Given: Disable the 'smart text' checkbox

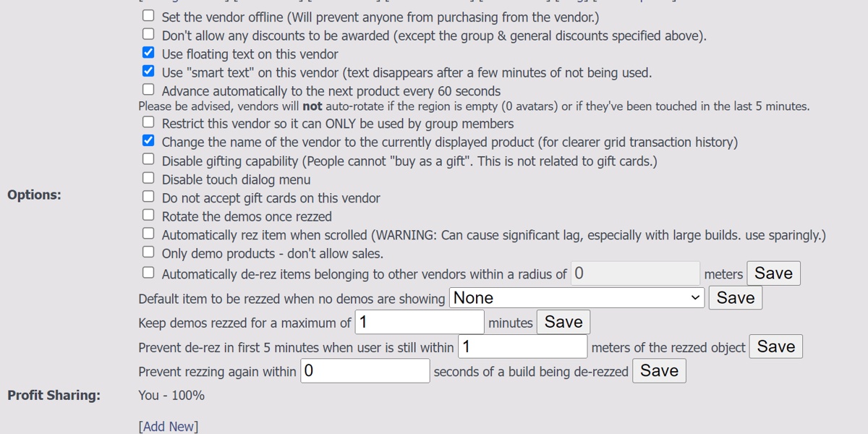Looking at the screenshot, I should point(148,71).
